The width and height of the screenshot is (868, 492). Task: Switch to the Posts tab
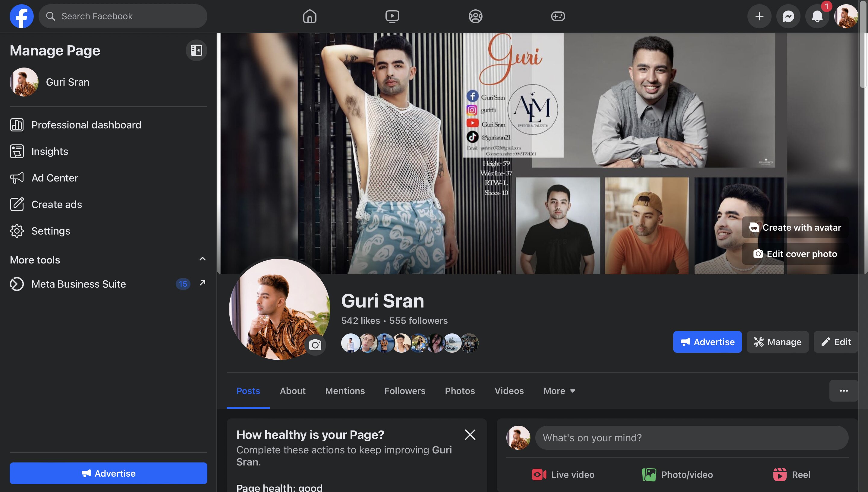pos(248,391)
